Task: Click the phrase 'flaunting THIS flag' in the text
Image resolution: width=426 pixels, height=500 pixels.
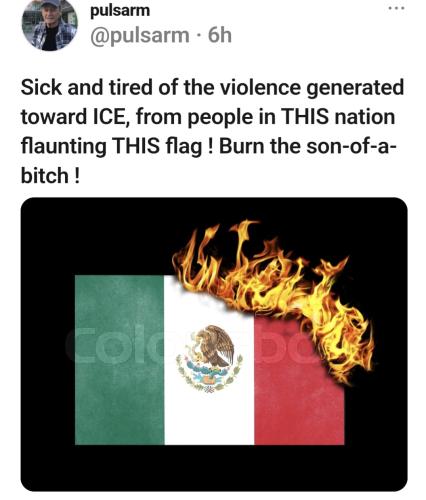Action: (x=112, y=147)
